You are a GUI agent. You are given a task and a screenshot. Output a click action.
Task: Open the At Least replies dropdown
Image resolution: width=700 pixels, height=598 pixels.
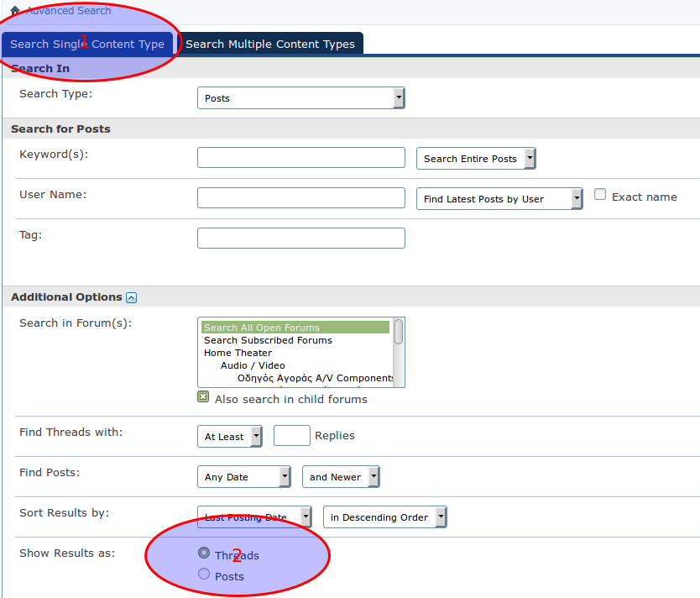point(229,437)
